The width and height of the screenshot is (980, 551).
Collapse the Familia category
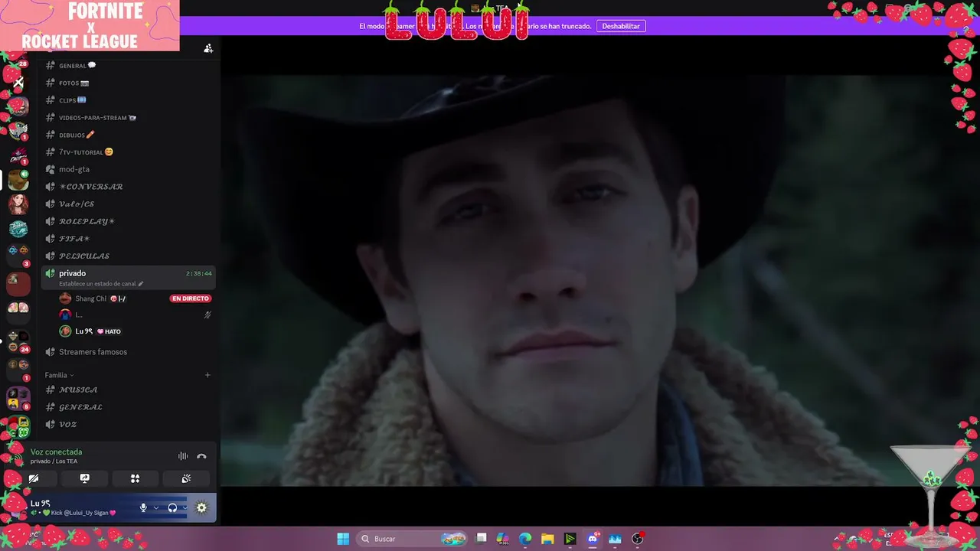pyautogui.click(x=59, y=375)
